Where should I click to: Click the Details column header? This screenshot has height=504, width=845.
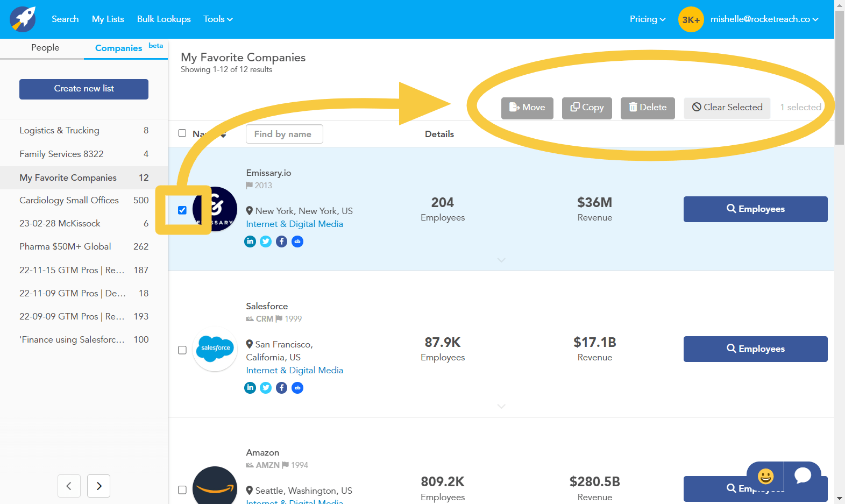coord(439,134)
